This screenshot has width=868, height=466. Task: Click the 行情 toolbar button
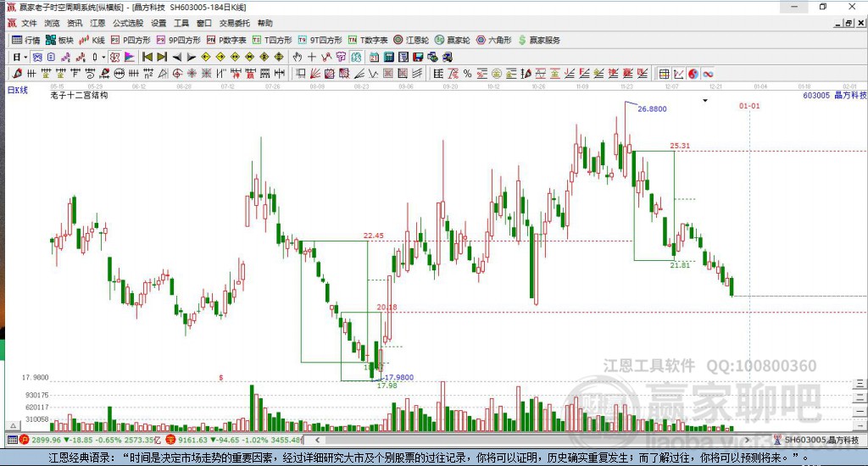[26, 40]
